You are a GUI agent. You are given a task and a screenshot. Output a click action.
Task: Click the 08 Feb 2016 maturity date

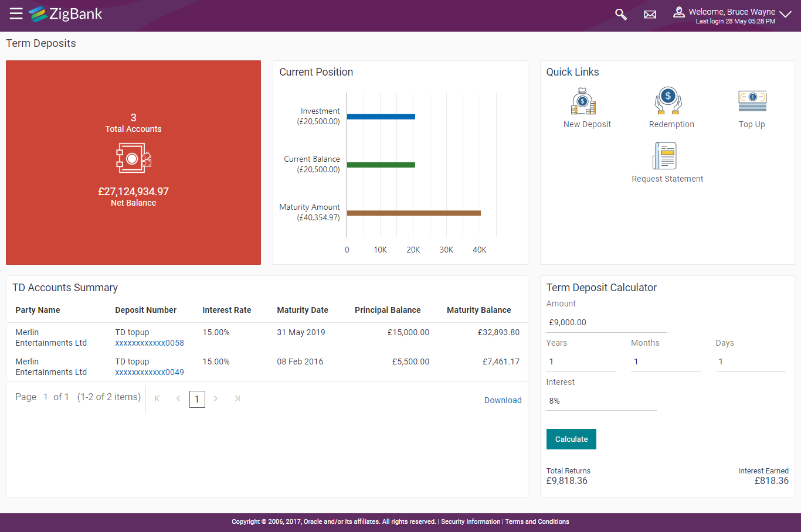pyautogui.click(x=300, y=362)
